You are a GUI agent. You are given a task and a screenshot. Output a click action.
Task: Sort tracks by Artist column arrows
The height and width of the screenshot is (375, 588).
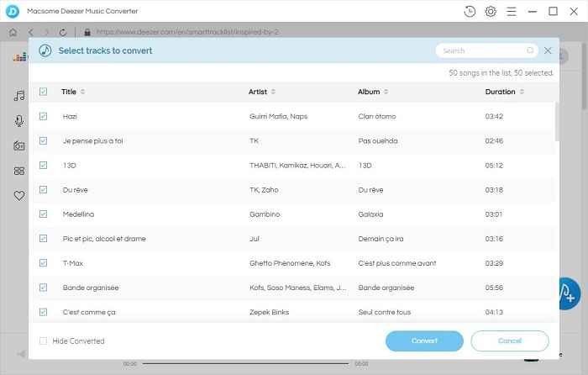point(273,92)
